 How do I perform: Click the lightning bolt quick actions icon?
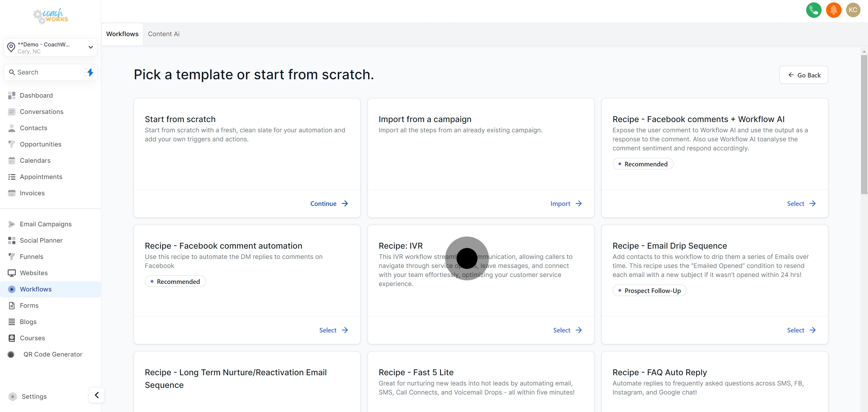coord(90,72)
